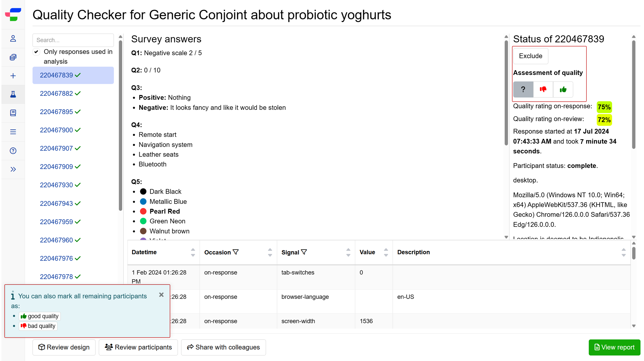The width and height of the screenshot is (644, 361).
Task: Sort table by Datetime column arrows
Action: click(x=193, y=252)
